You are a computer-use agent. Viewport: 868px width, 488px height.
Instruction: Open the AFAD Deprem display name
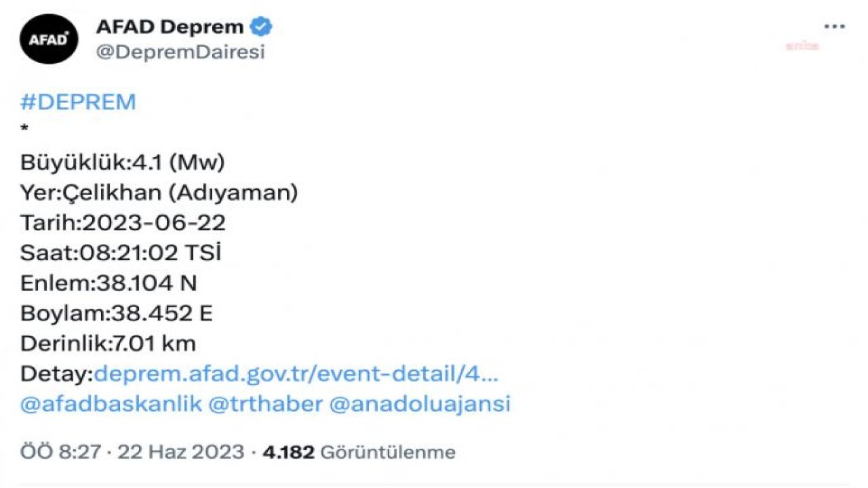coord(170,27)
